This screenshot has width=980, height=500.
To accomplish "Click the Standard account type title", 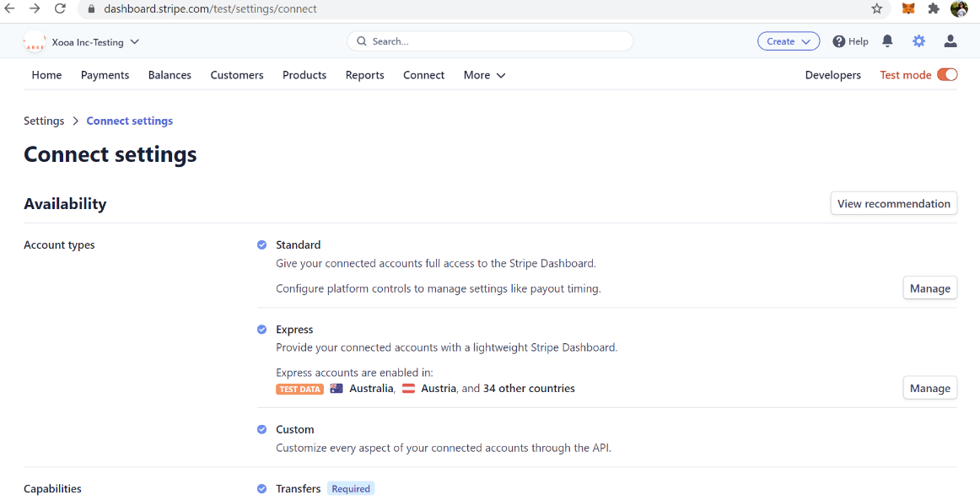I will (x=298, y=245).
